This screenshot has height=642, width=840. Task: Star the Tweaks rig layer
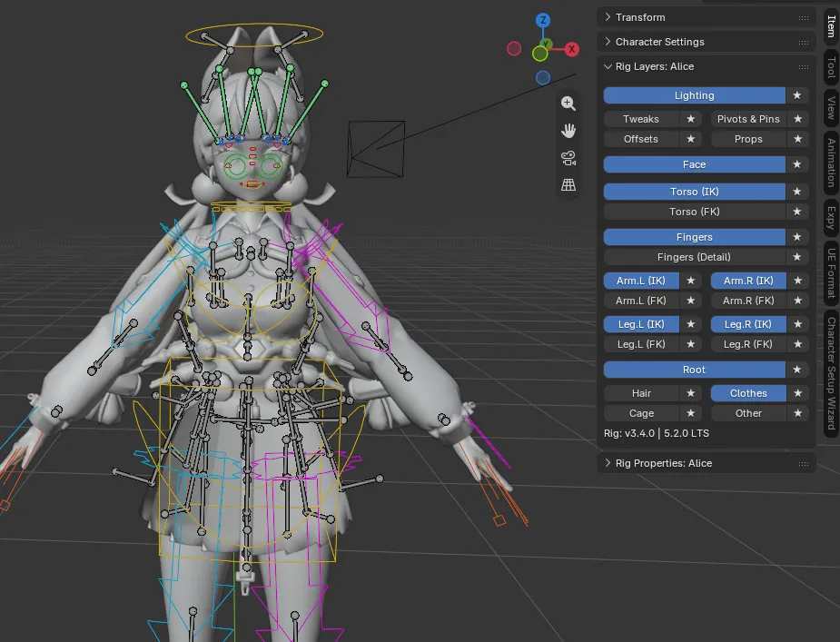pos(690,119)
